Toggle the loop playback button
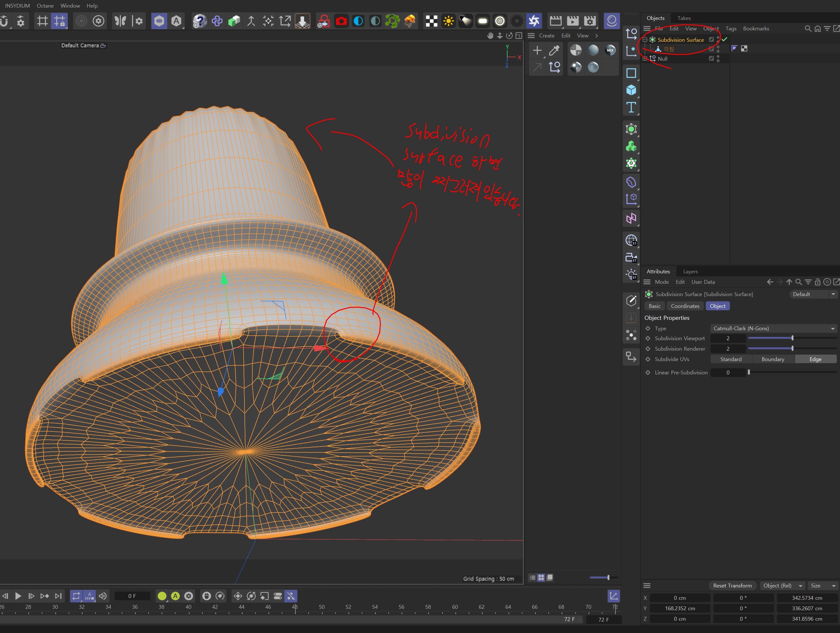 (76, 596)
